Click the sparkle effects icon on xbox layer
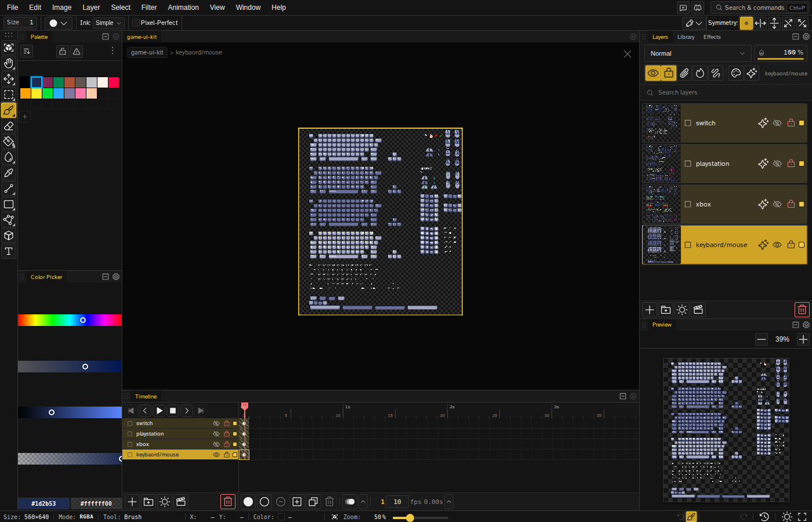The height and width of the screenshot is (522, 812). click(763, 204)
